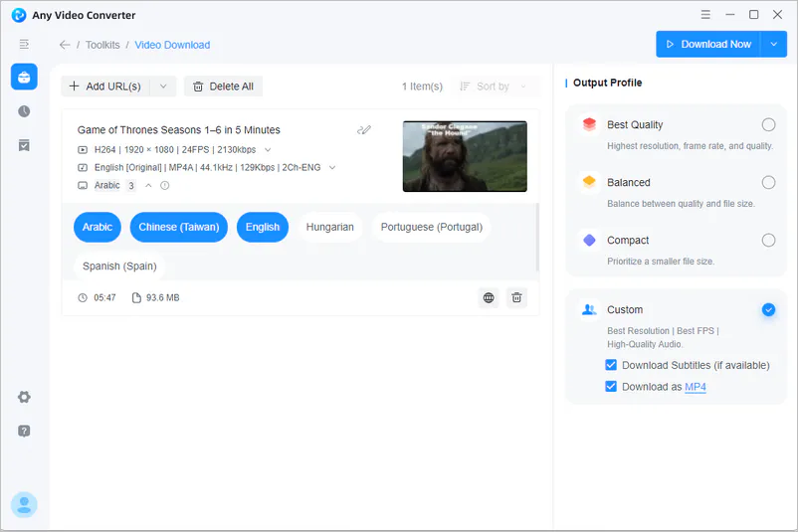This screenshot has height=532, width=798.
Task: Expand video format H264 dropdown
Action: (x=268, y=150)
